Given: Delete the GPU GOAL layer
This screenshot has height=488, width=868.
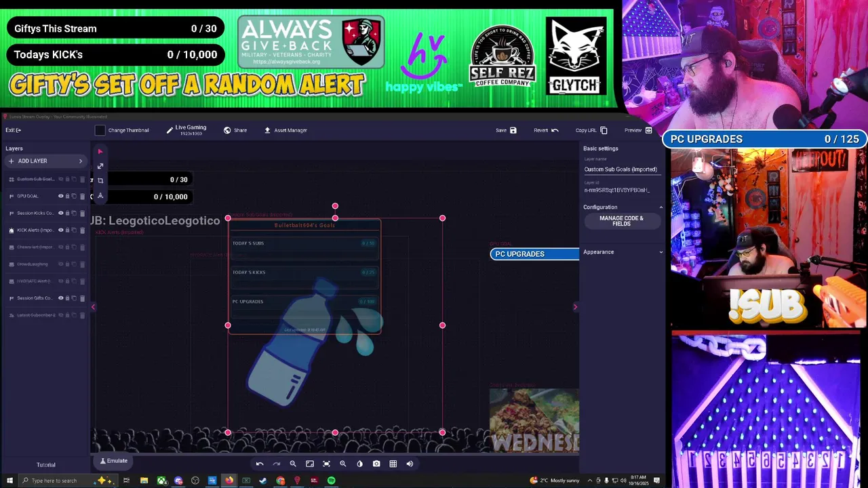Looking at the screenshot, I should [83, 196].
